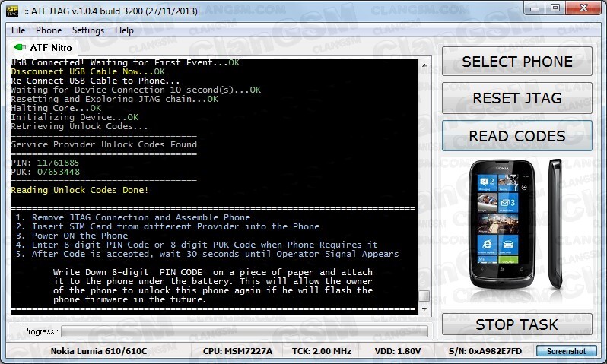Click the log scrollbar up arrow

coord(424,65)
